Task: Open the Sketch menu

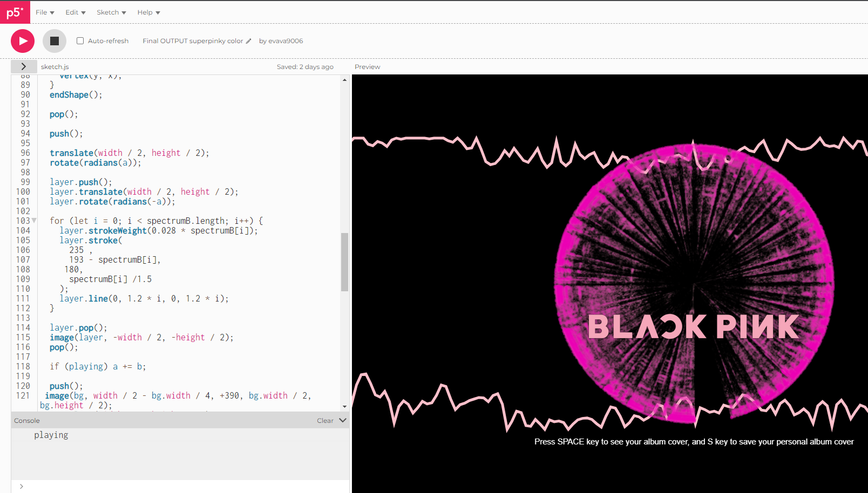Action: point(111,12)
